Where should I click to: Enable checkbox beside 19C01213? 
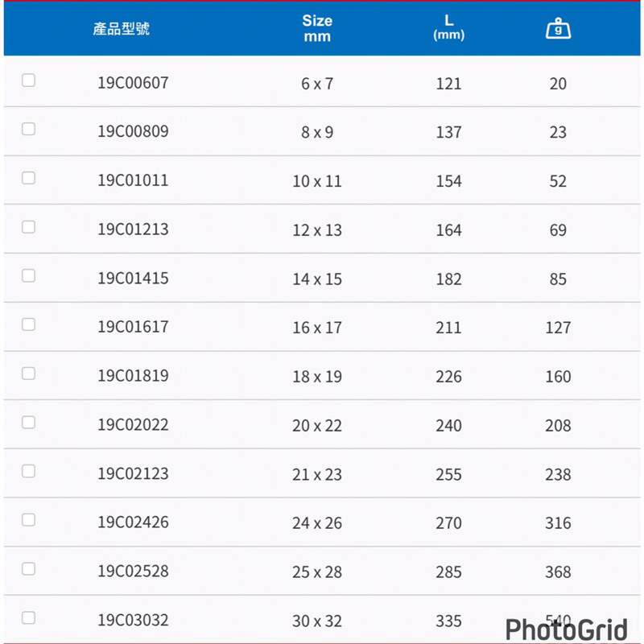click(x=29, y=227)
